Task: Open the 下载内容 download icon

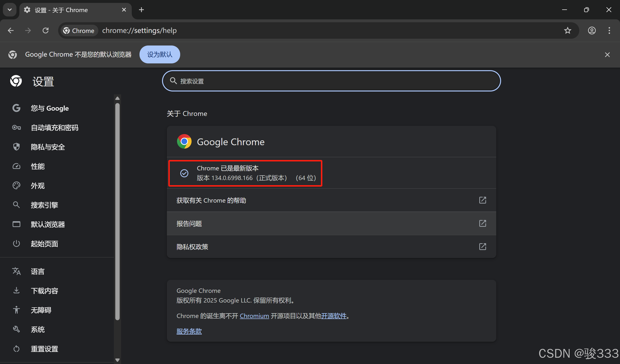Action: coord(16,290)
